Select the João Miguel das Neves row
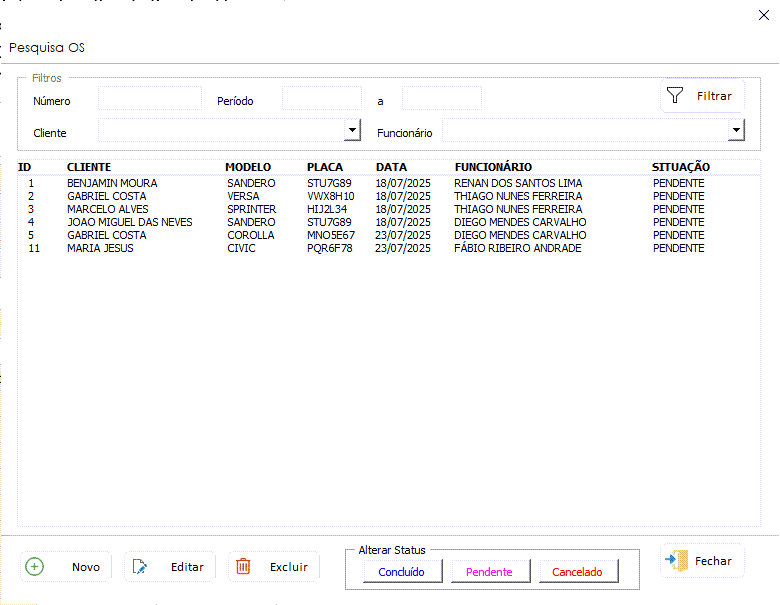The height and width of the screenshot is (605, 780). click(121, 223)
